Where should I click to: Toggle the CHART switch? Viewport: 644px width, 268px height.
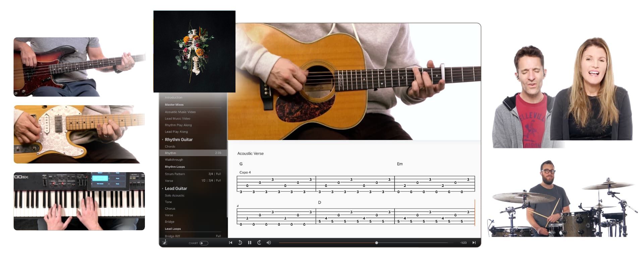click(x=204, y=243)
